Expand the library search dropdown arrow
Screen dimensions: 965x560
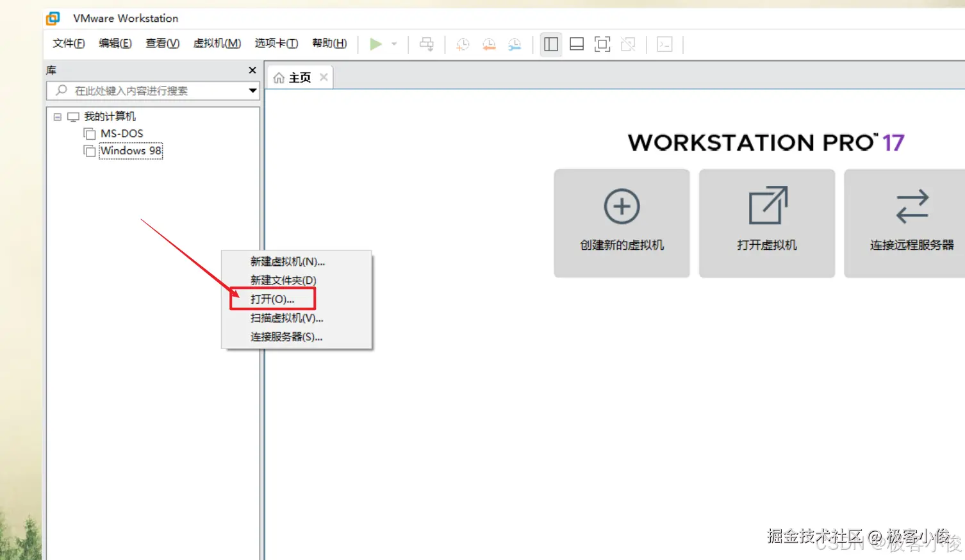[x=252, y=90]
